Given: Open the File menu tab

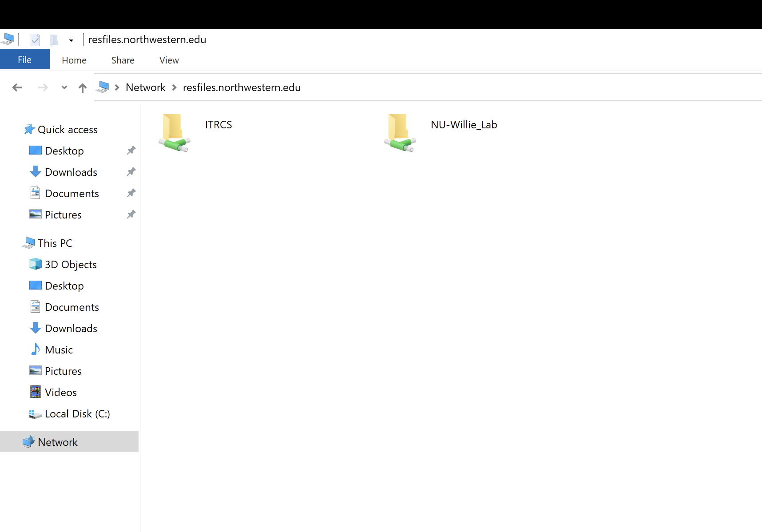Looking at the screenshot, I should tap(25, 60).
